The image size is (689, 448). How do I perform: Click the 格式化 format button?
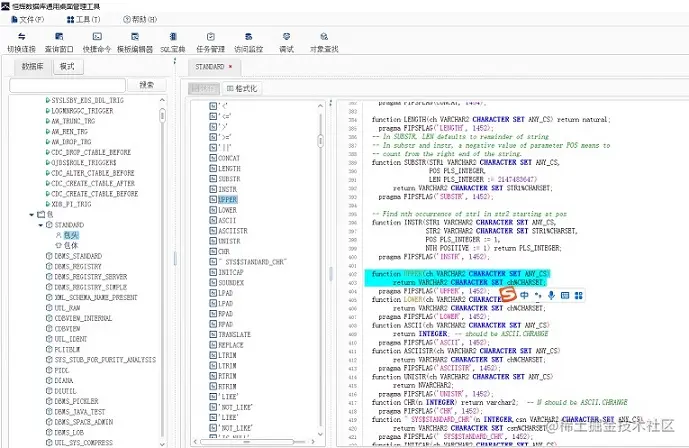click(x=241, y=88)
